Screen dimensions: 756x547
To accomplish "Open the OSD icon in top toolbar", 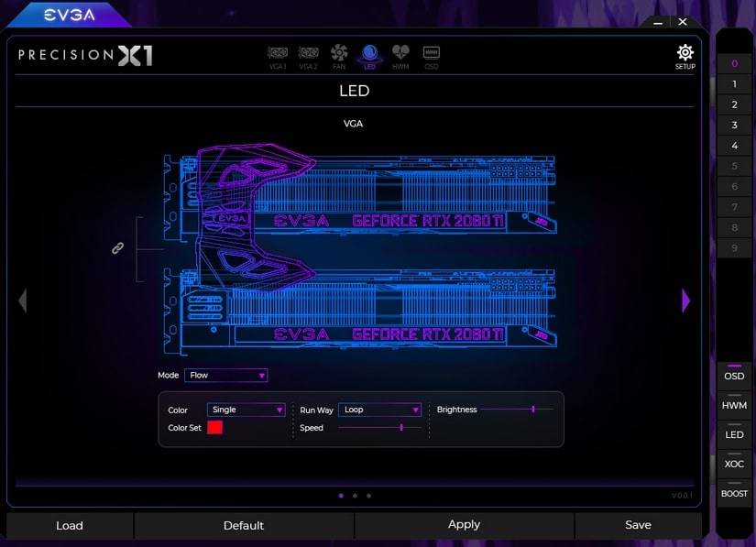I will coord(431,56).
